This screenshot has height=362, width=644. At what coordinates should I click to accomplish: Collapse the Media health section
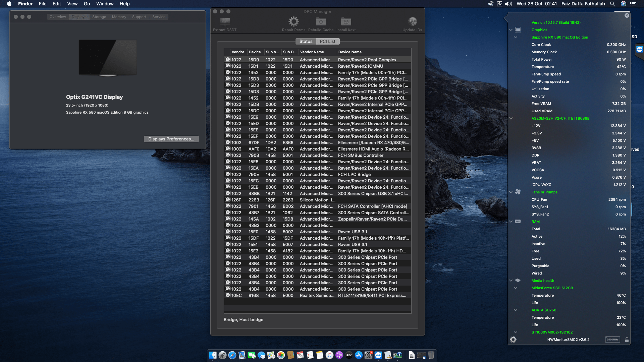tap(511, 281)
